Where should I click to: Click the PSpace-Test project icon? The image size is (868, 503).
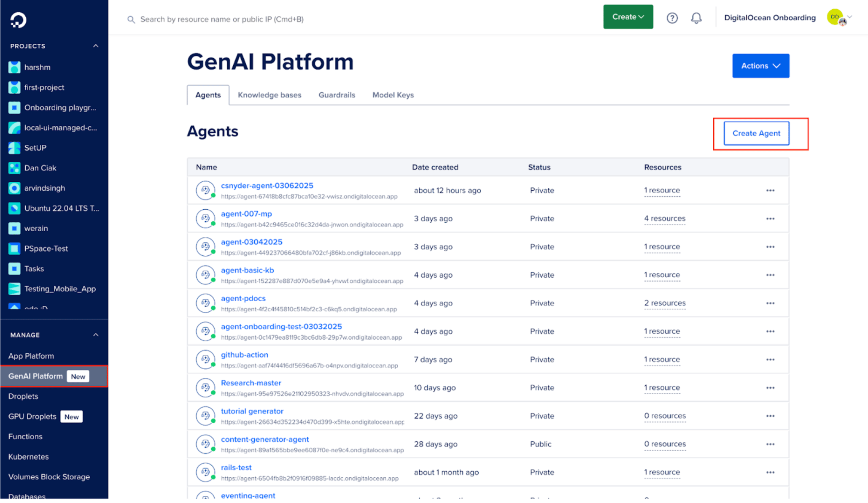[x=14, y=249]
